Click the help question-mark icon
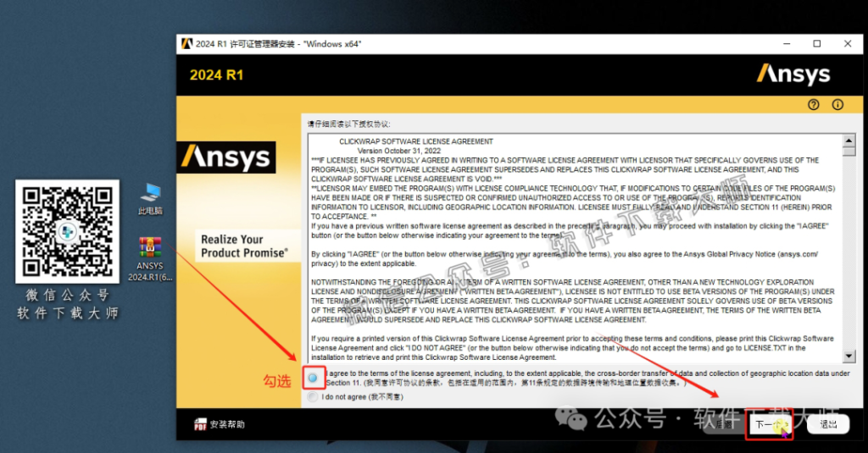Image resolution: width=868 pixels, height=453 pixels. tap(813, 104)
